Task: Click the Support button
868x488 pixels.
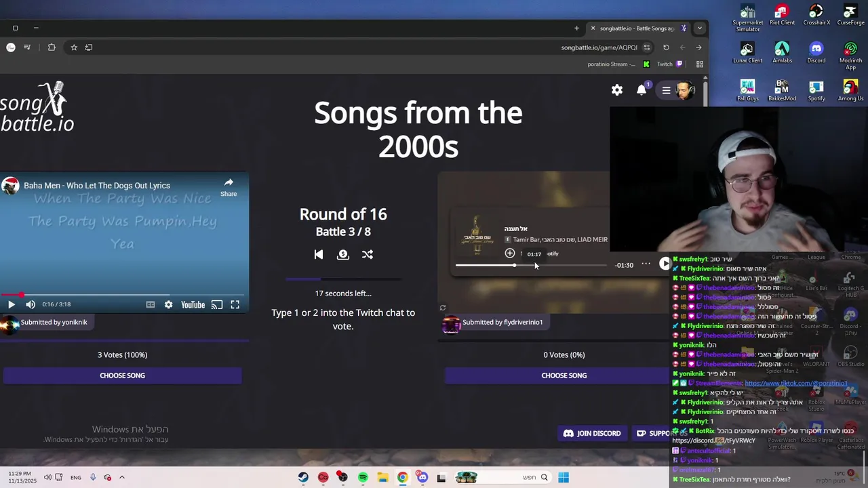Action: point(652,433)
